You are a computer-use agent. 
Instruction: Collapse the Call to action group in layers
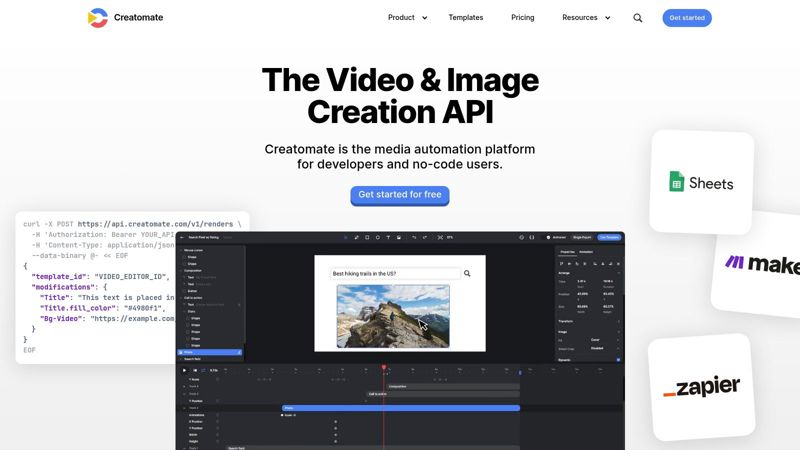(181, 298)
